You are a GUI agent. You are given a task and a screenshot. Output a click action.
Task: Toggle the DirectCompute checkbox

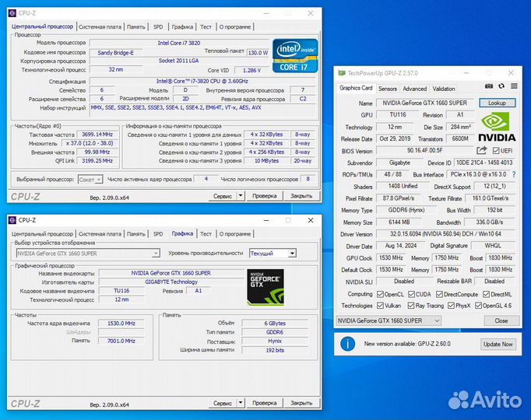pyautogui.click(x=440, y=294)
